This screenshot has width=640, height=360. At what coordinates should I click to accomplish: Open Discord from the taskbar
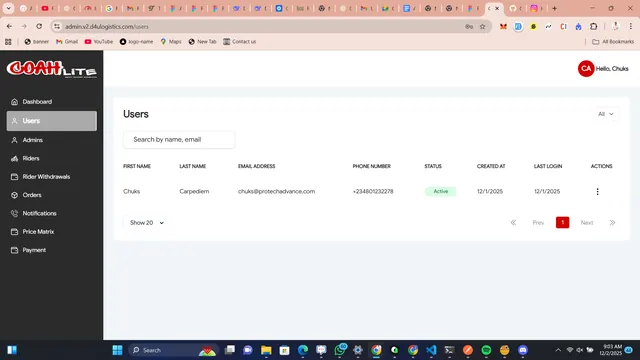[523, 350]
